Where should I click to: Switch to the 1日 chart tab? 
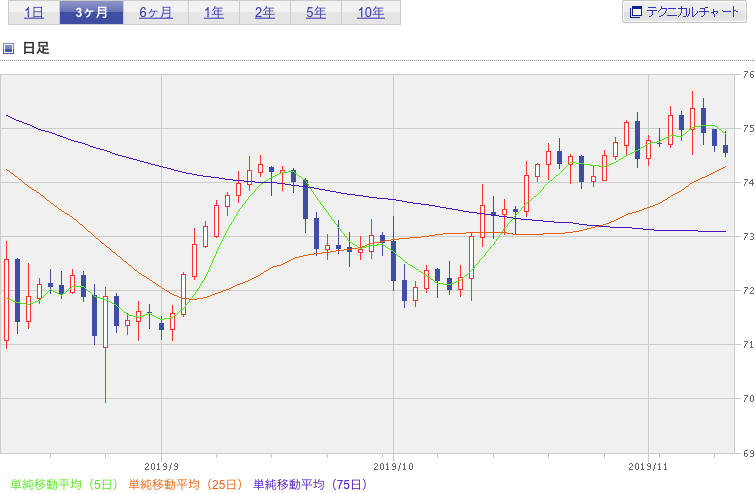click(34, 13)
